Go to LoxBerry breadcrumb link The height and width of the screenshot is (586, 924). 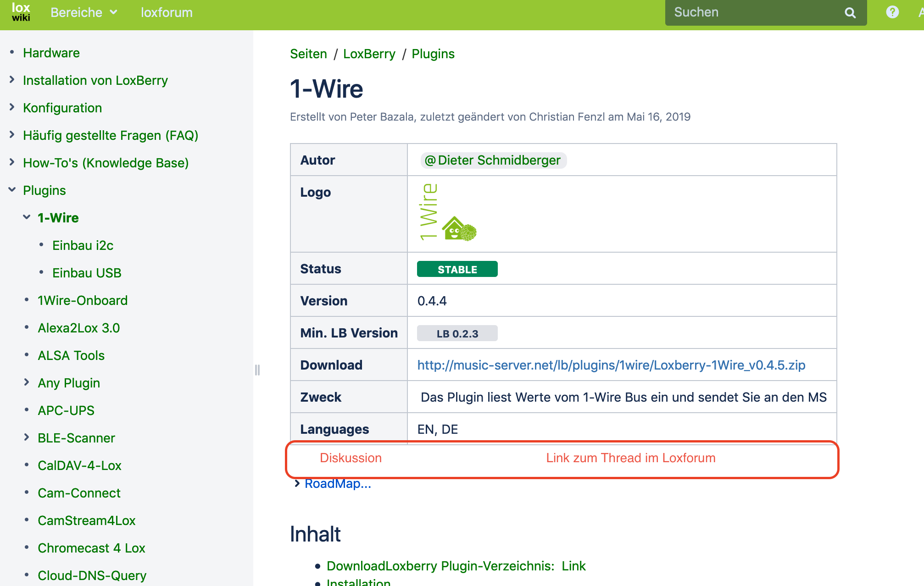click(369, 54)
